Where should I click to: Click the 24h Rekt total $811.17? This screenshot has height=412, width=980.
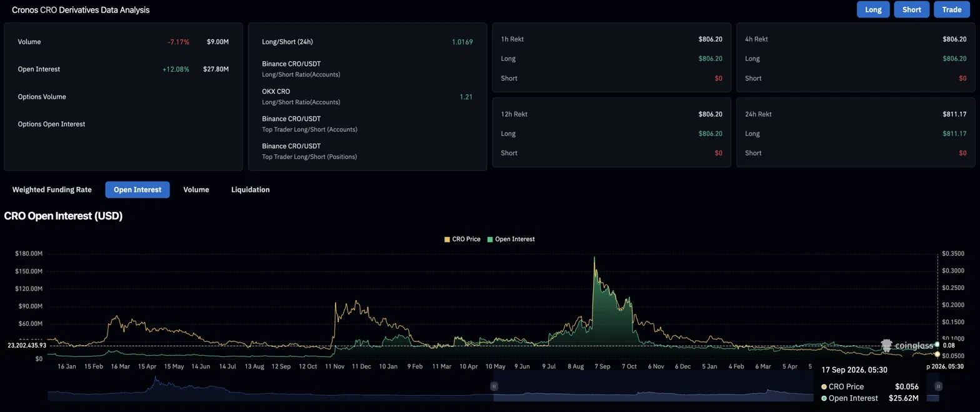pyautogui.click(x=954, y=114)
